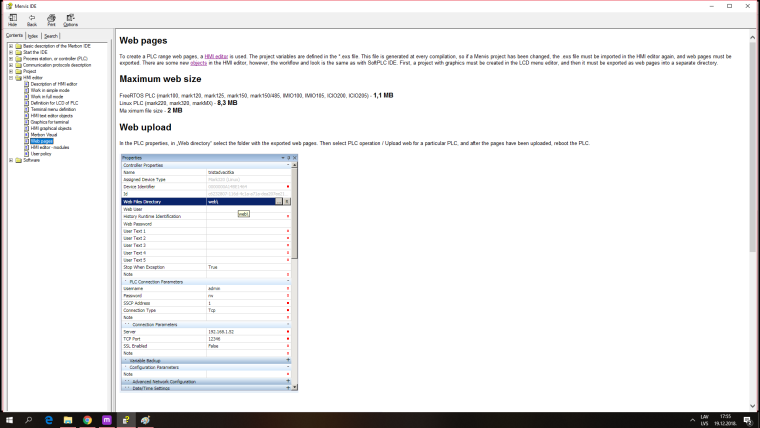Open HMI text editor objects topic
This screenshot has height=428, width=760.
click(x=52, y=115)
